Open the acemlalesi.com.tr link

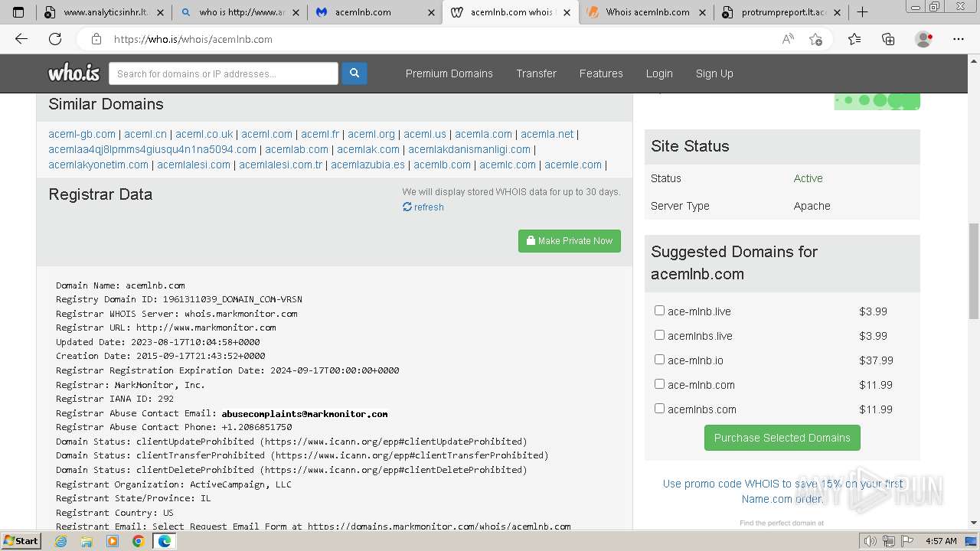281,165
